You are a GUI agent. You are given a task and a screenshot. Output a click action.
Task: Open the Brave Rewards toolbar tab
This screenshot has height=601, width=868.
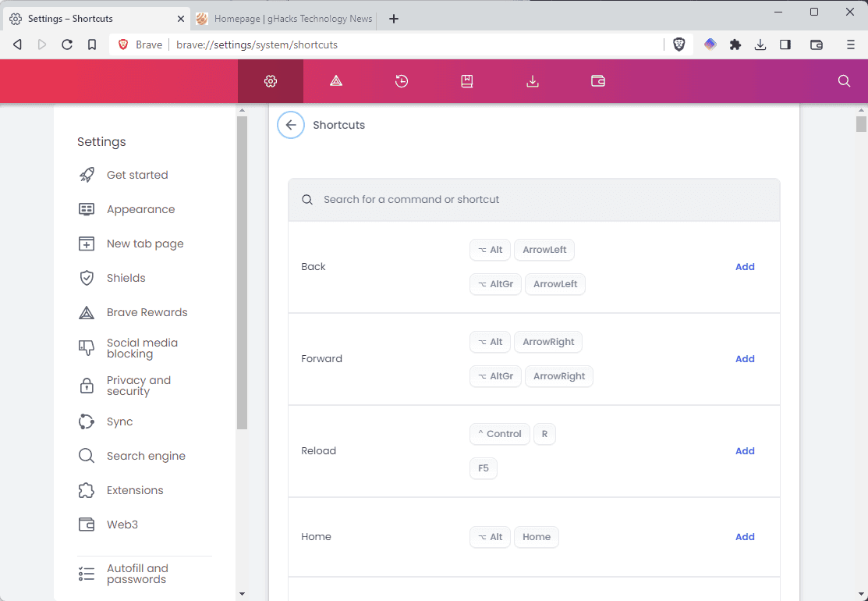336,81
